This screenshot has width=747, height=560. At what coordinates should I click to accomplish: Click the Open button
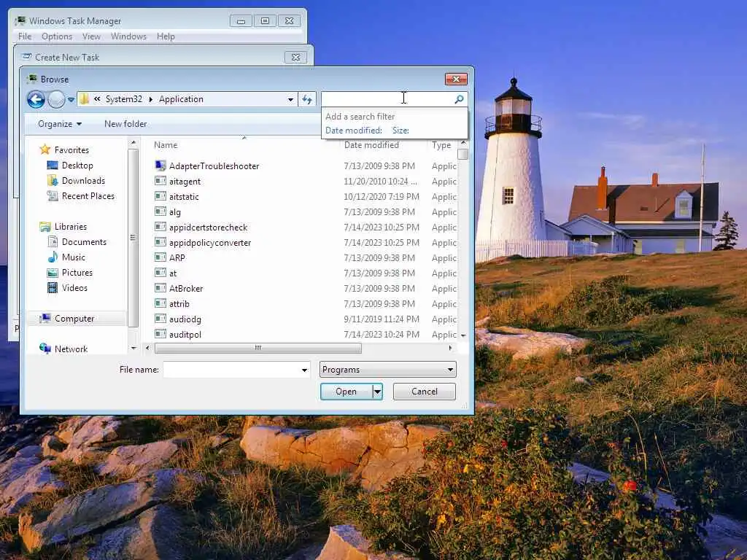[346, 392]
